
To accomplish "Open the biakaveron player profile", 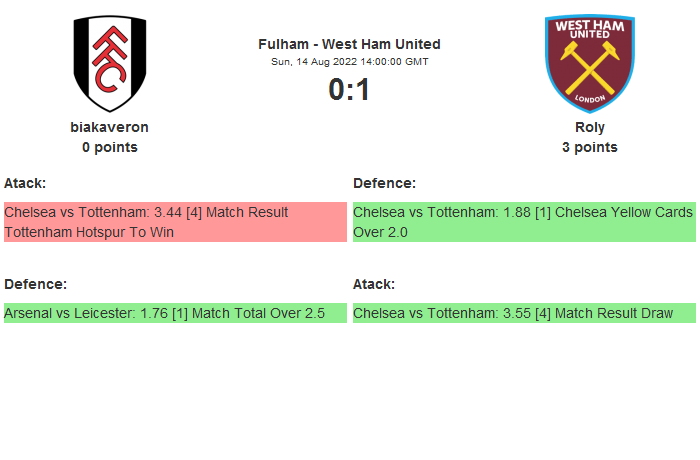I will [110, 127].
